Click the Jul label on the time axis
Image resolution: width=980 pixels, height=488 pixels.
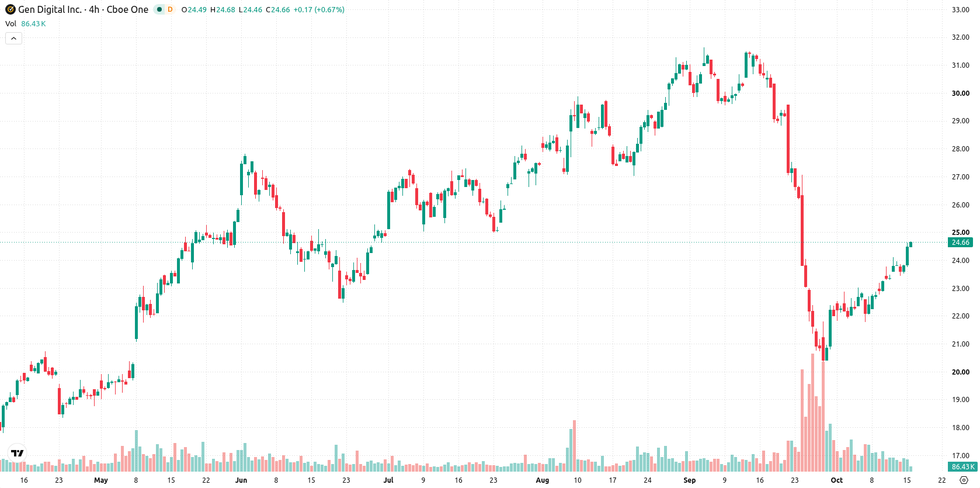coord(388,480)
